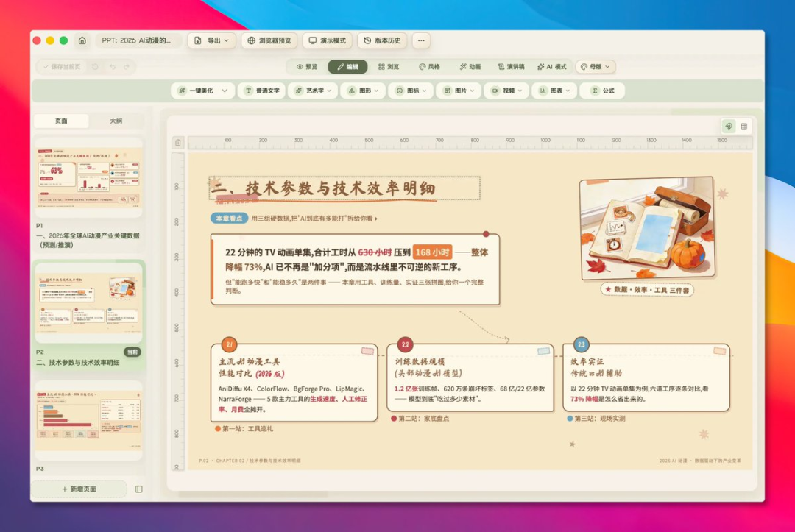Open the 演讲稿 speaker notes tab
This screenshot has width=795, height=532.
point(511,67)
